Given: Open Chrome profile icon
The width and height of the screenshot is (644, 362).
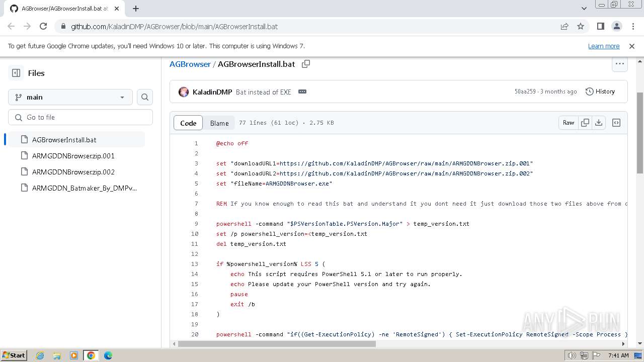Looking at the screenshot, I should [616, 26].
